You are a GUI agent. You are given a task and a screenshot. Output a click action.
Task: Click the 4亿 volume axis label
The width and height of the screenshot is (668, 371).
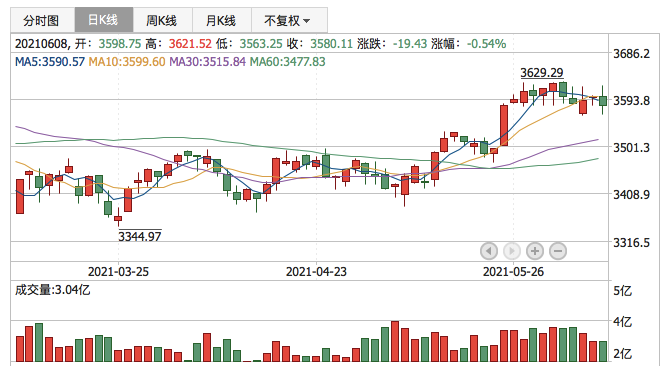pos(622,322)
